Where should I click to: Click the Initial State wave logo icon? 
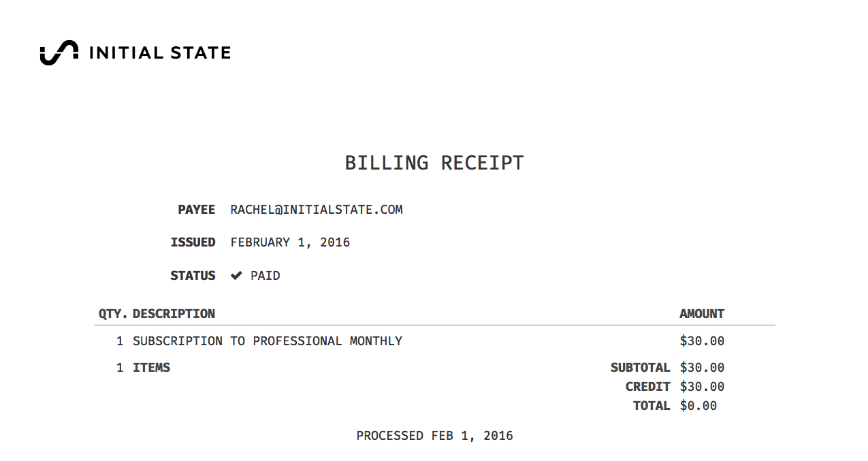pyautogui.click(x=59, y=52)
